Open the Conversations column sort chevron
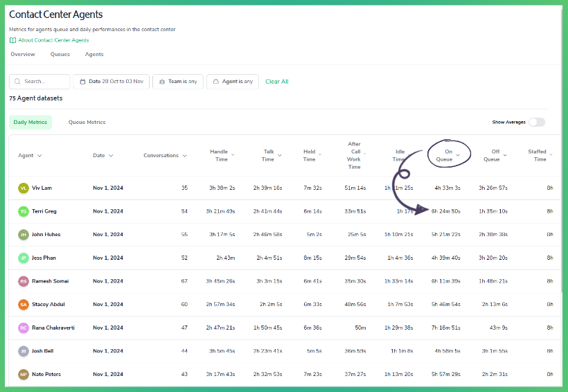The height and width of the screenshot is (392, 568). [184, 156]
